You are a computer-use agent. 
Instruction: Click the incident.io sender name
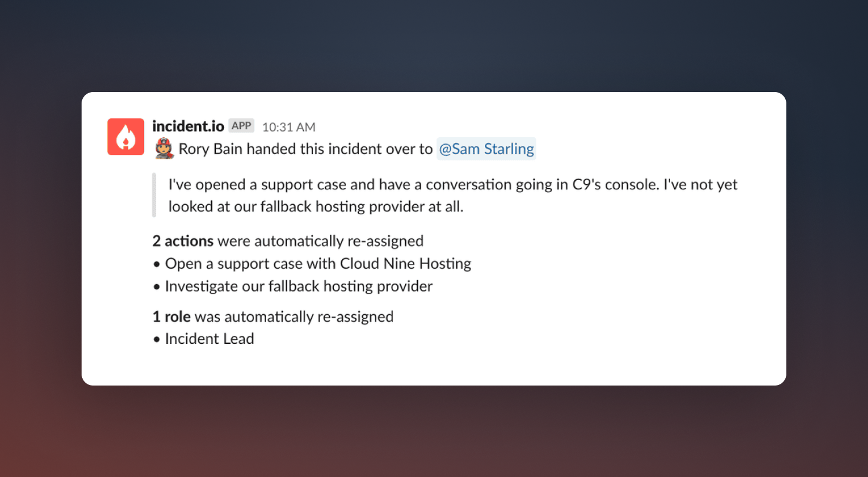(188, 126)
